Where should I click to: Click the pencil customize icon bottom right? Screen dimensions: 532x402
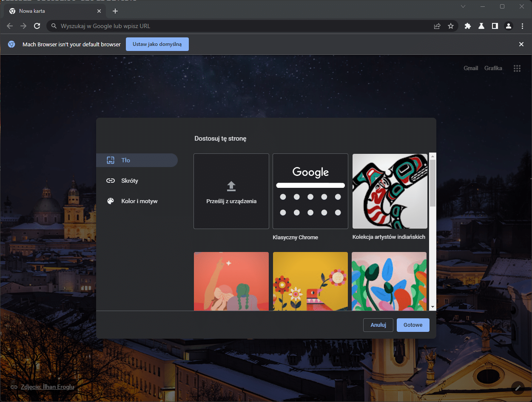click(518, 387)
